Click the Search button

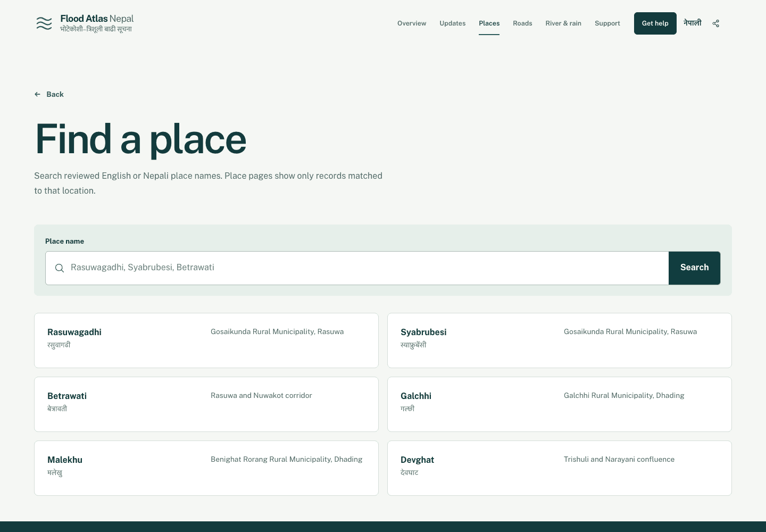pyautogui.click(x=695, y=268)
